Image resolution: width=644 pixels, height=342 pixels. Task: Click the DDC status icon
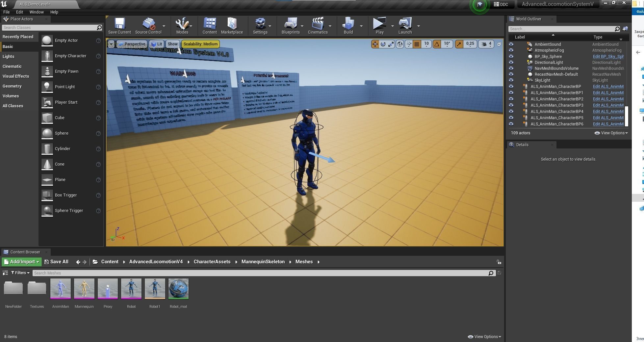click(x=501, y=4)
